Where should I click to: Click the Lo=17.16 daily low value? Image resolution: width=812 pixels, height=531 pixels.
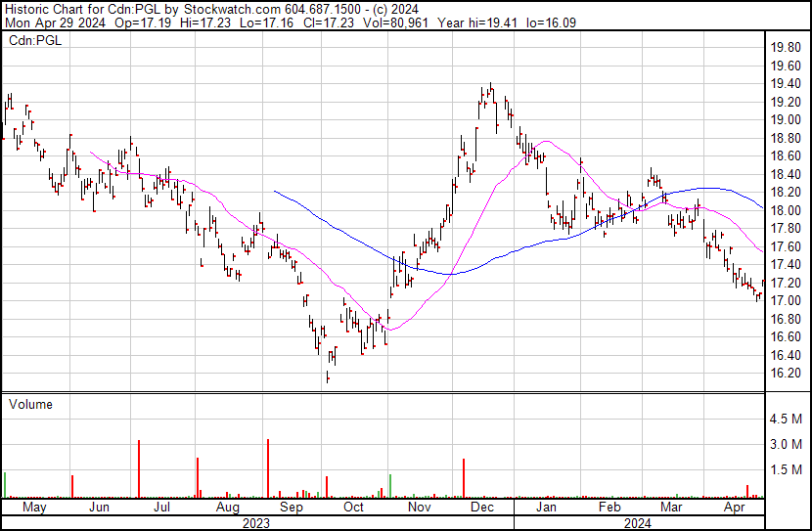(267, 22)
